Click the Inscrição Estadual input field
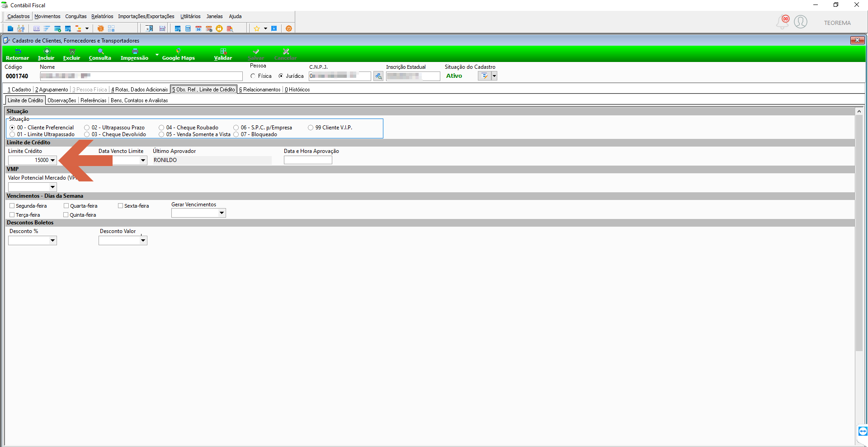The height and width of the screenshot is (447, 868). coord(413,76)
